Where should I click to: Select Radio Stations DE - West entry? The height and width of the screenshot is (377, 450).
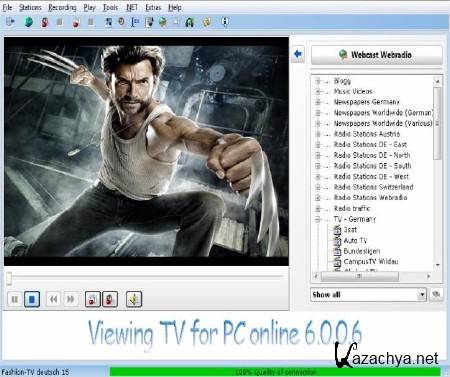click(371, 177)
